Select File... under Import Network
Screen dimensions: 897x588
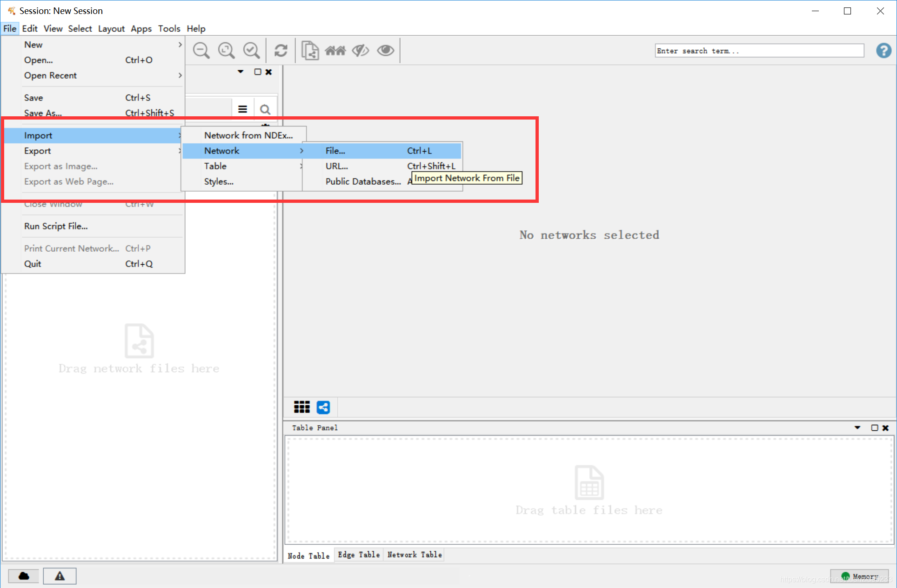[x=335, y=151]
